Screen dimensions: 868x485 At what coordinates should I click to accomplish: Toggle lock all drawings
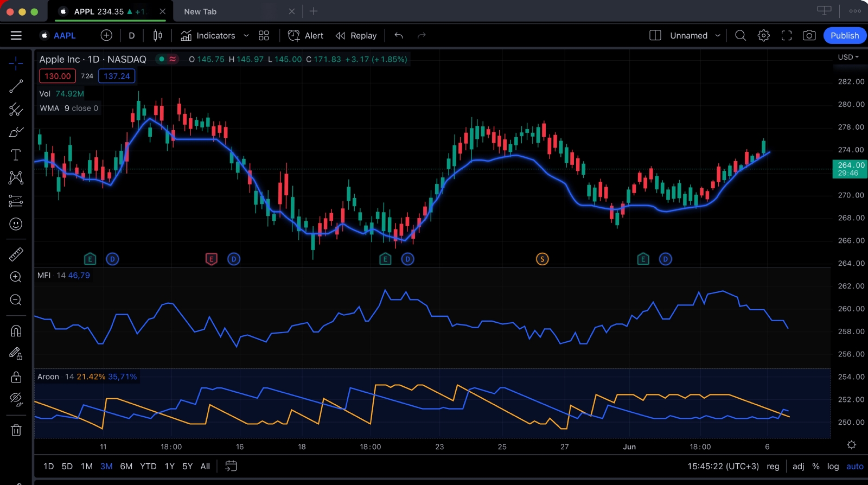16,376
